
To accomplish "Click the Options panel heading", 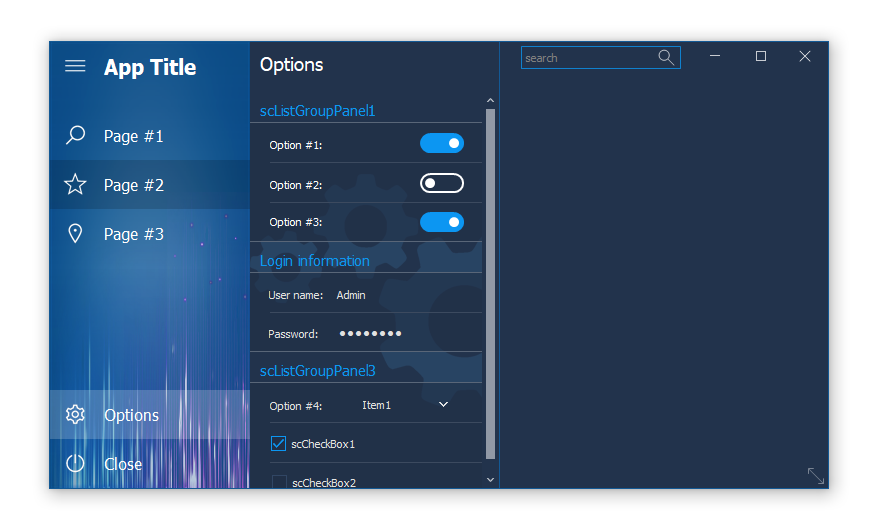I will coord(291,65).
